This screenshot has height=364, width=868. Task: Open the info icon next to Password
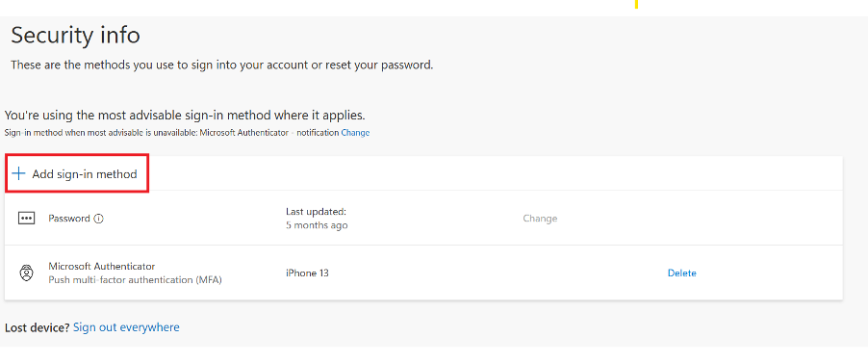pos(98,219)
